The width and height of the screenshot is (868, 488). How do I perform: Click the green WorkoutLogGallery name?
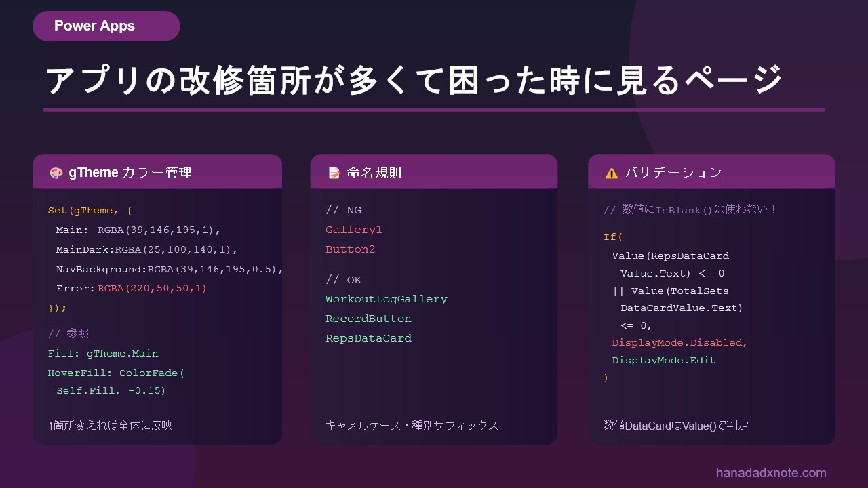pyautogui.click(x=387, y=299)
